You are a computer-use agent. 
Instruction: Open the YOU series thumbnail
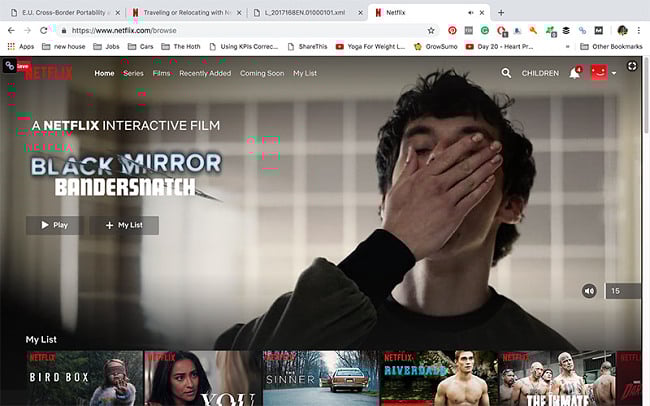tap(203, 378)
